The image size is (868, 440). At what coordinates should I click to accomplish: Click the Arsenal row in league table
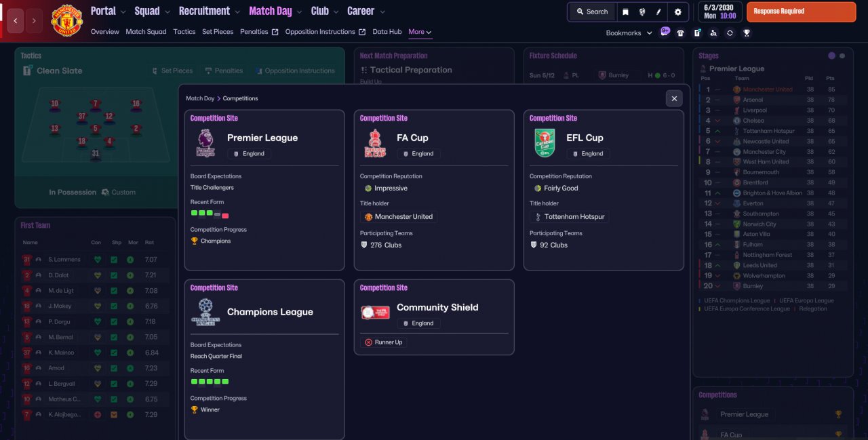click(x=772, y=100)
